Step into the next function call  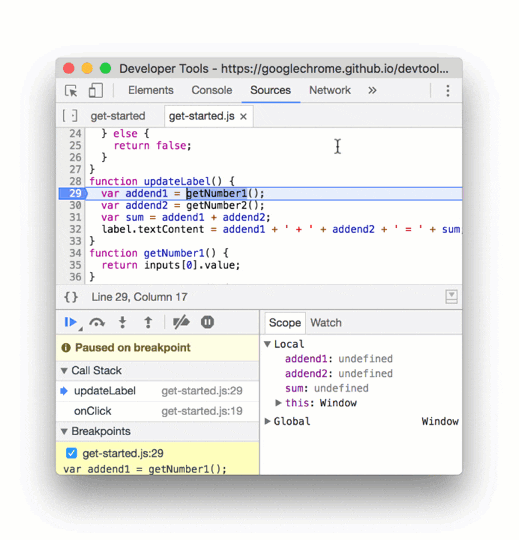122,322
